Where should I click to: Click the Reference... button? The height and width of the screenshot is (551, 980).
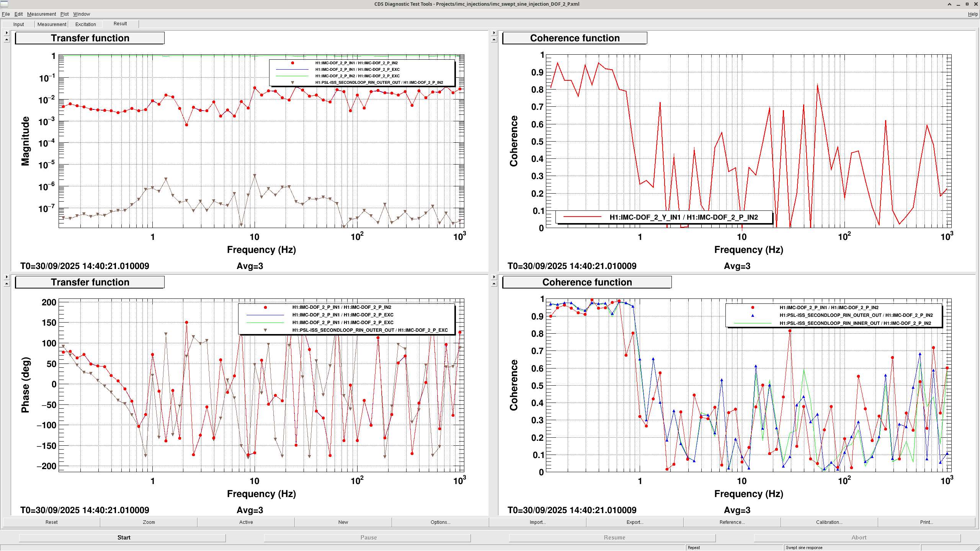[x=732, y=522]
